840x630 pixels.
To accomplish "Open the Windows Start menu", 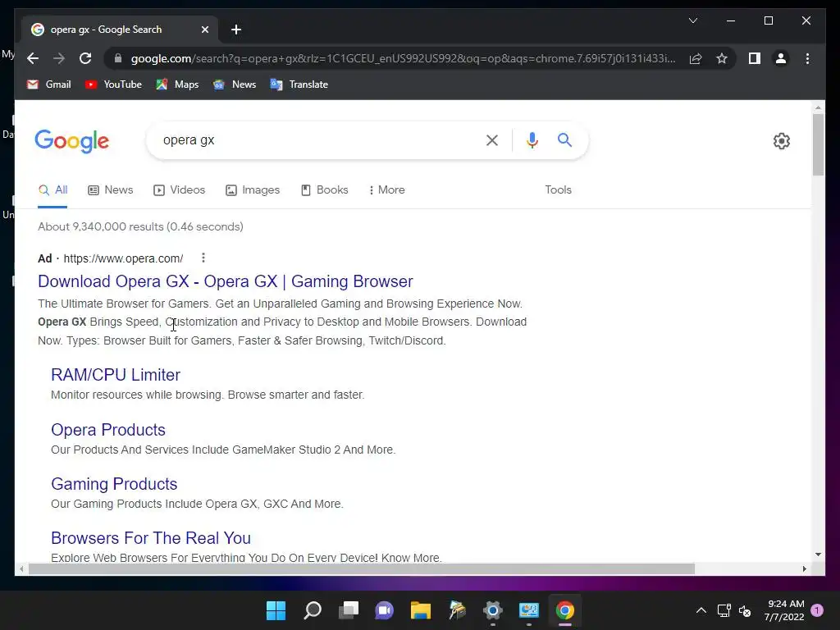I will (276, 610).
